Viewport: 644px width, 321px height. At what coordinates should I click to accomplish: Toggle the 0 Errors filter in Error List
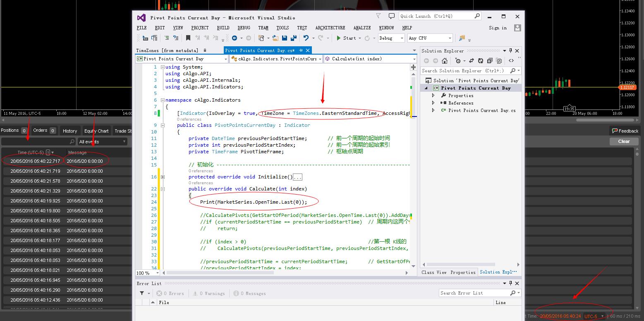coord(170,293)
